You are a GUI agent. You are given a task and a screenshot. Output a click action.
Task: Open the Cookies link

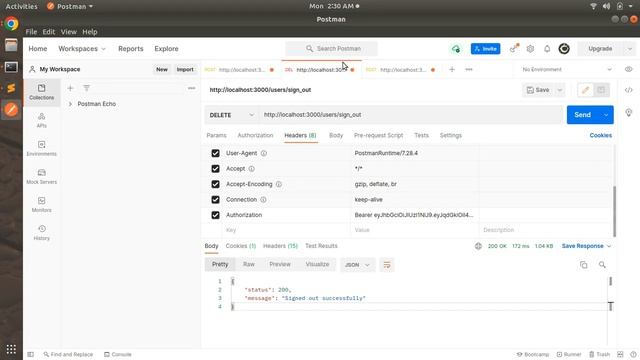(x=600, y=136)
